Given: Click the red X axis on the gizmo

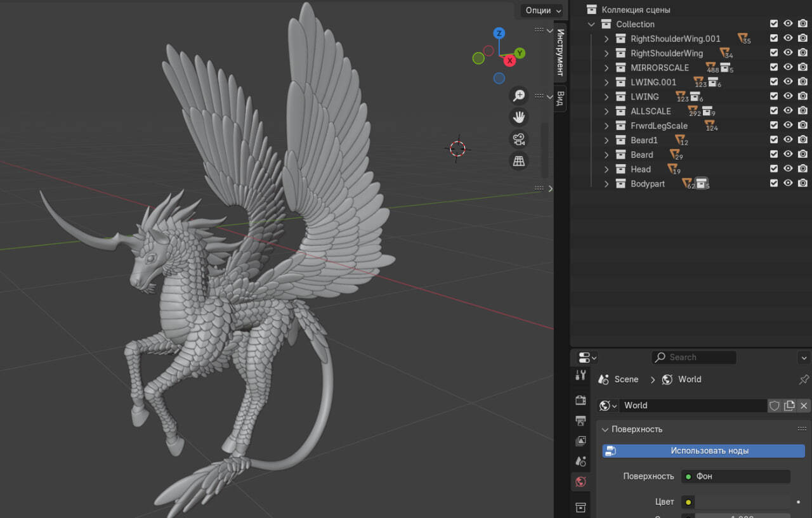Looking at the screenshot, I should click(509, 61).
